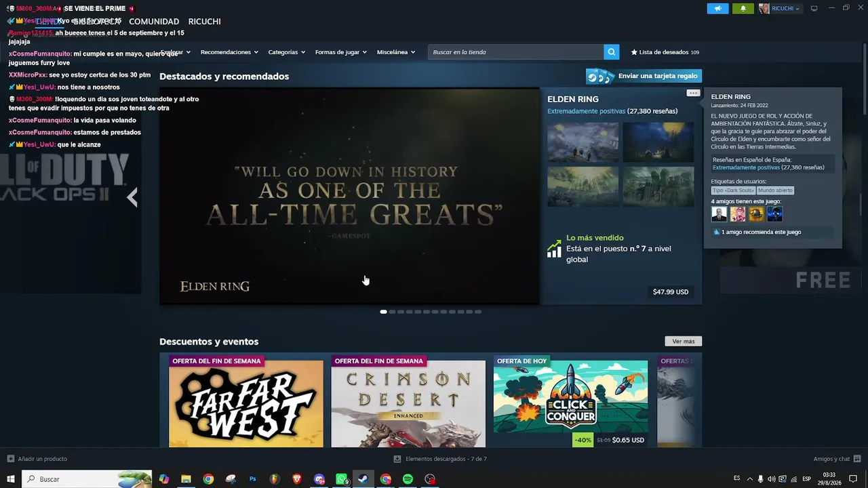Open WhatsApp from the taskbar
868x488 pixels.
341,479
